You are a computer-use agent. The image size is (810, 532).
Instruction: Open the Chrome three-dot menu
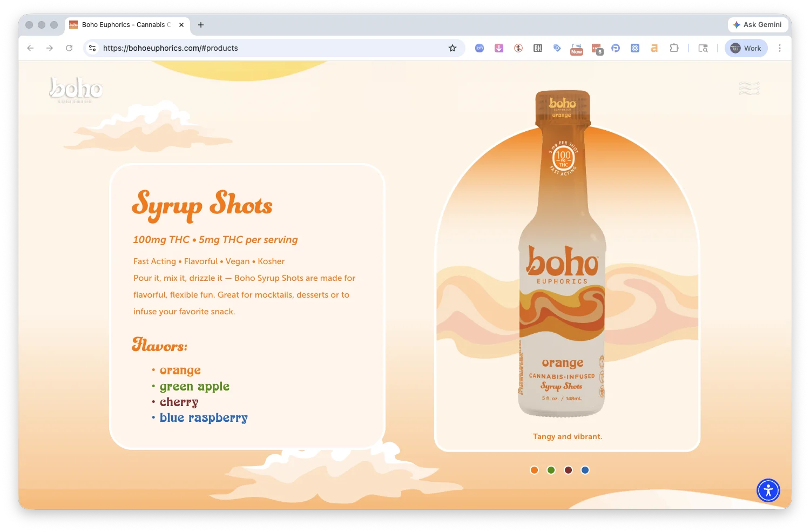click(x=779, y=48)
